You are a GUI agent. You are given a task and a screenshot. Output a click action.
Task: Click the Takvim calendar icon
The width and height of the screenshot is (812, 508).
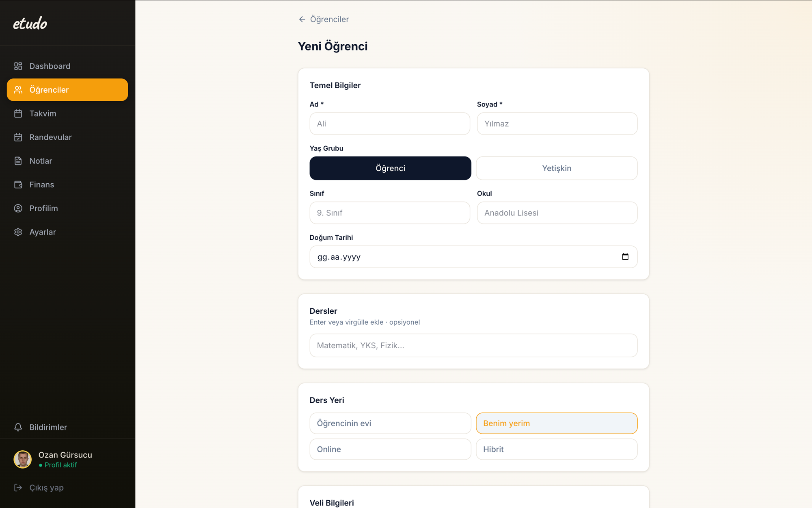pyautogui.click(x=18, y=113)
